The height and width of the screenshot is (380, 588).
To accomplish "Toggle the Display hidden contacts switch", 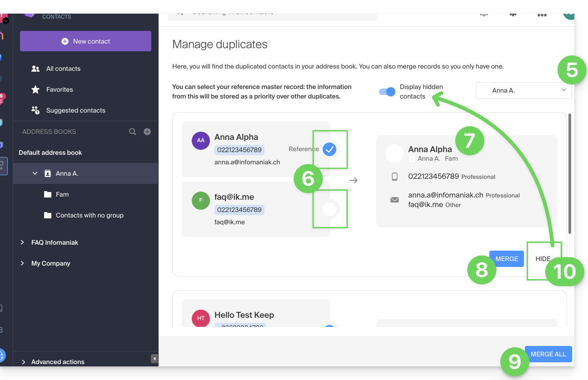I will click(x=387, y=92).
